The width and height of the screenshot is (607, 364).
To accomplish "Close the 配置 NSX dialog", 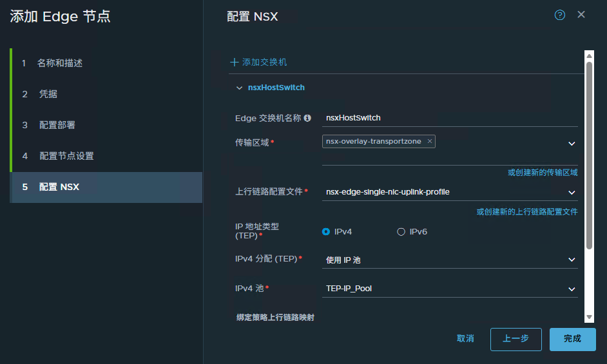I will tap(581, 15).
